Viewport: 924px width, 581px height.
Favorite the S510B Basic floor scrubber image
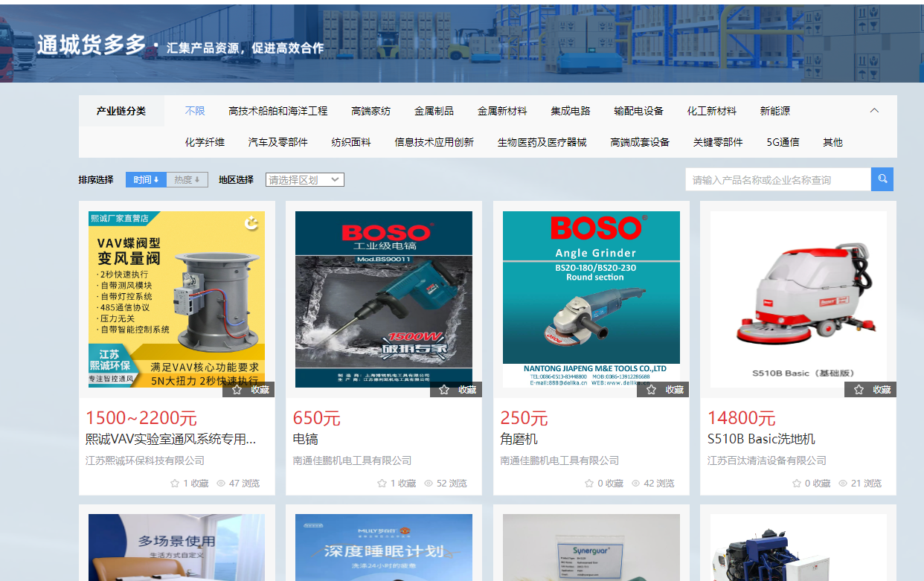click(x=859, y=390)
